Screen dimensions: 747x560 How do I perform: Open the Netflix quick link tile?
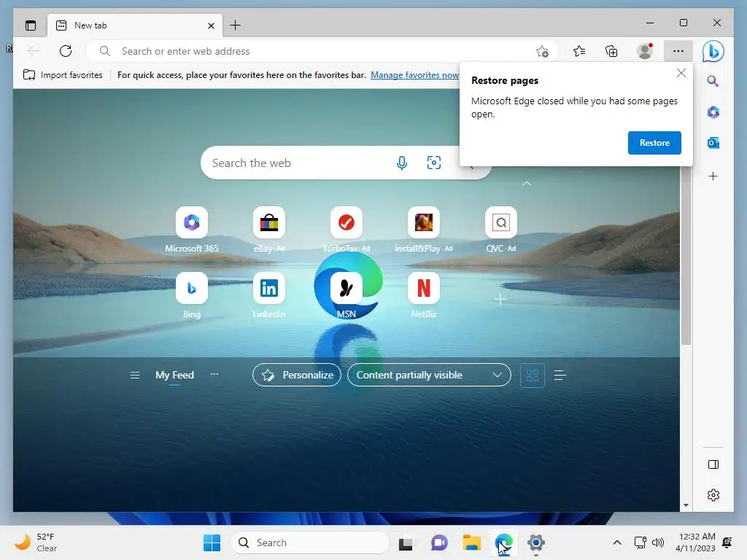coord(424,295)
